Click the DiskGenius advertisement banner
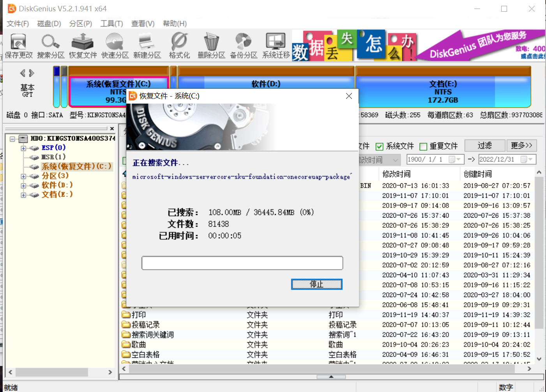The image size is (546, 392). [419, 46]
